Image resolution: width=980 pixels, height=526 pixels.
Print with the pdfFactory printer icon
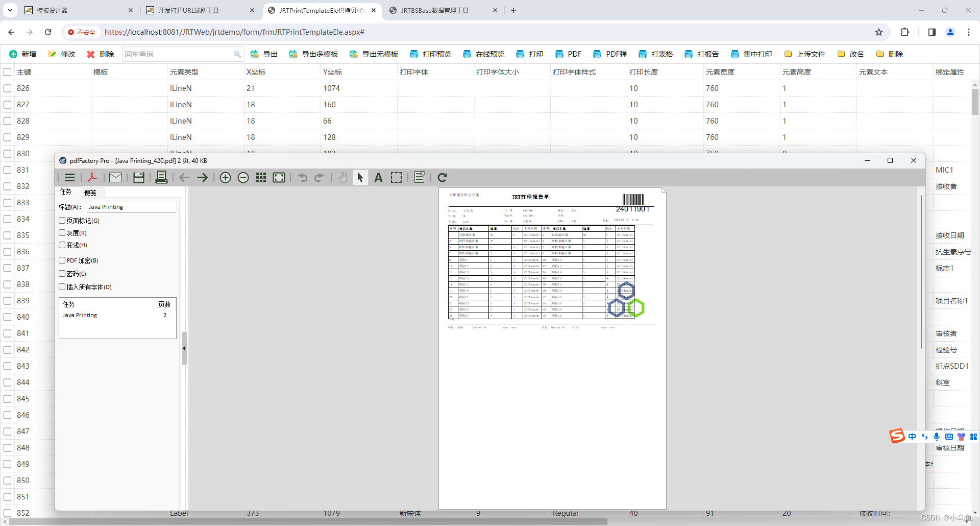(x=161, y=177)
